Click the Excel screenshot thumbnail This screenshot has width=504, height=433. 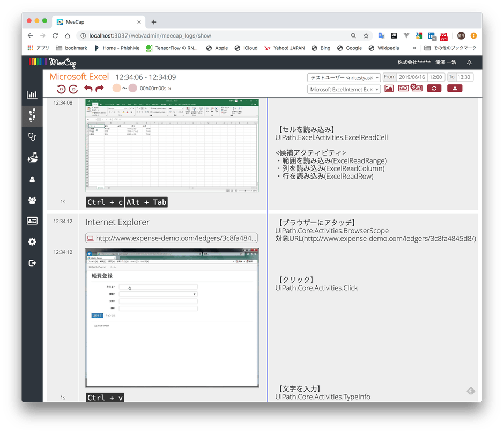pyautogui.click(x=172, y=145)
